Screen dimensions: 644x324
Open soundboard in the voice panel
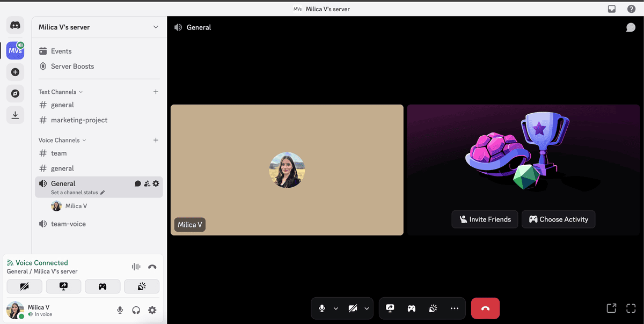tap(142, 286)
